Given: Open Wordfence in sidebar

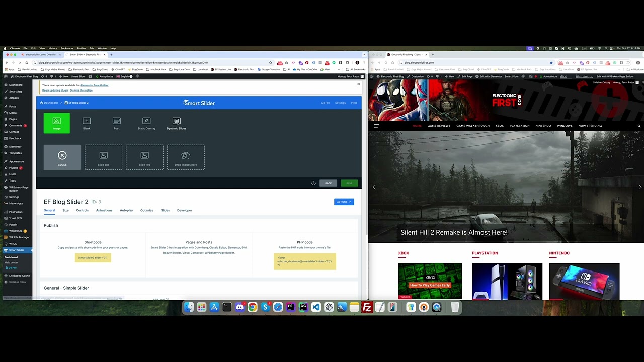Looking at the screenshot, I should click(16, 231).
